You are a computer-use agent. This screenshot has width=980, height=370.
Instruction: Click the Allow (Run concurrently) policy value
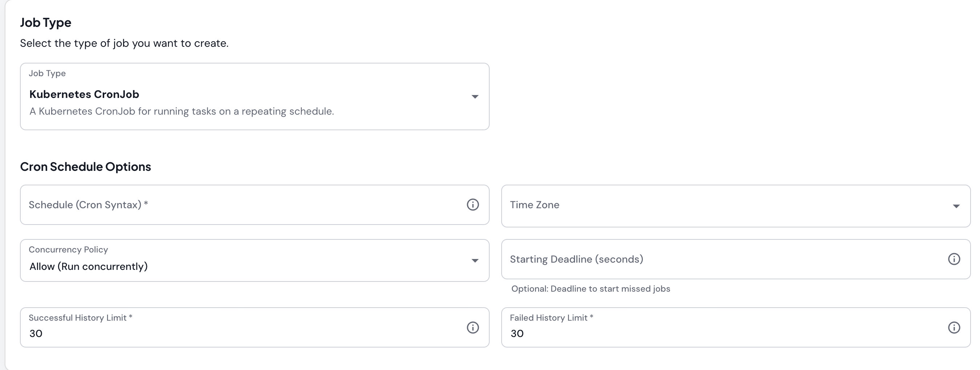coord(88,266)
